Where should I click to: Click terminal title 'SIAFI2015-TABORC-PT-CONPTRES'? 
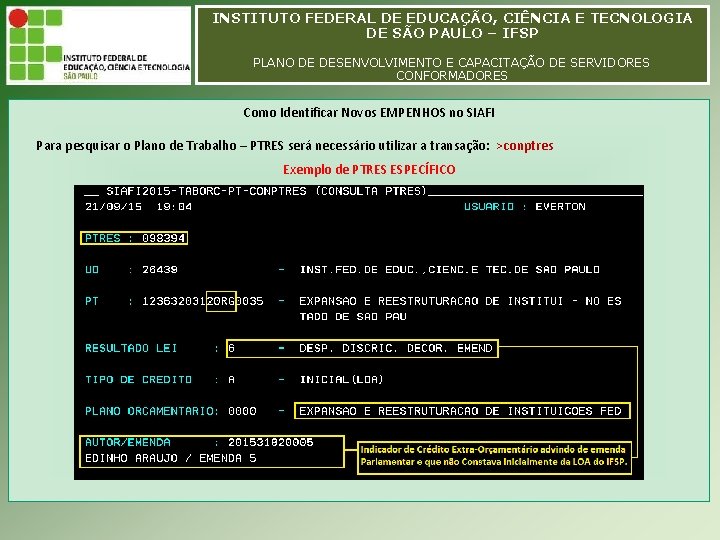point(206,191)
